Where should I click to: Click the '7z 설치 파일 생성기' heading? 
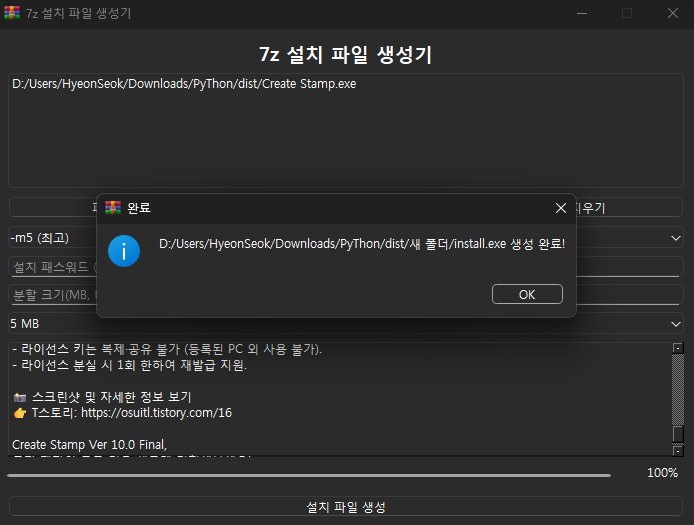[346, 55]
